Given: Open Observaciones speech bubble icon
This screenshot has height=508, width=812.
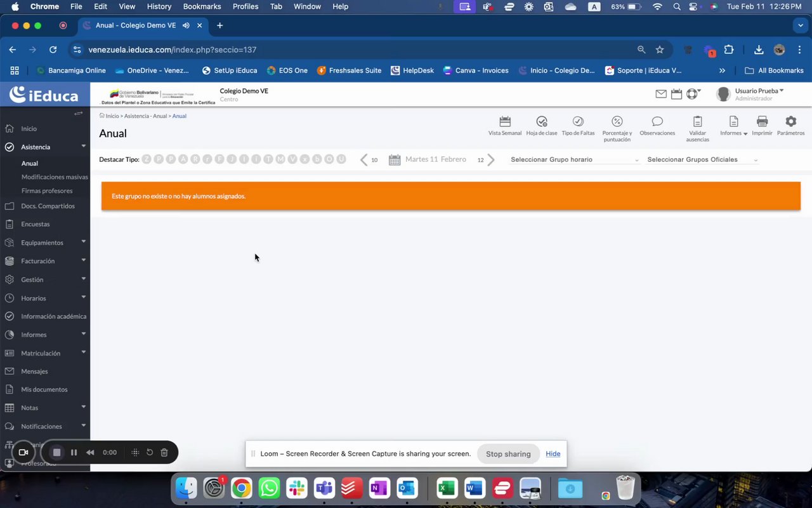Looking at the screenshot, I should [x=657, y=121].
